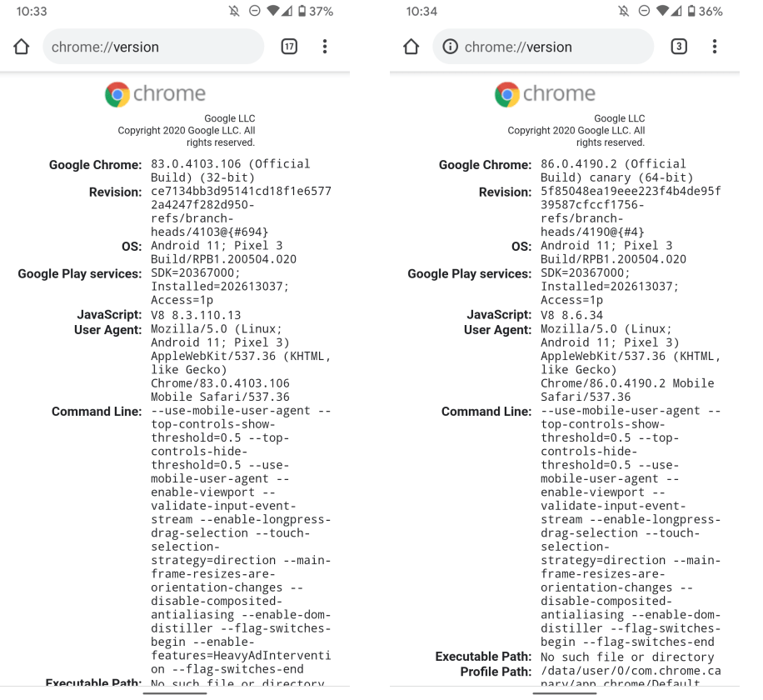
Task: Tap the site info icon in the address bar
Action: tap(451, 47)
